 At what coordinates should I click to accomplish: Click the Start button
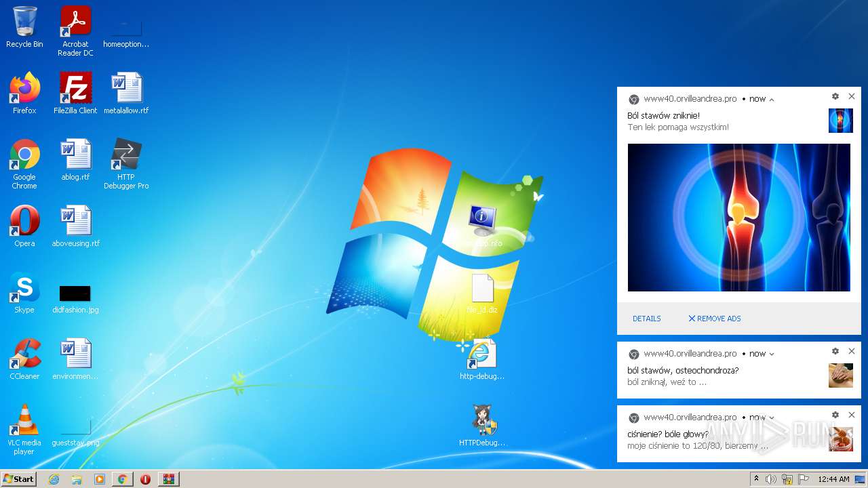(19, 479)
